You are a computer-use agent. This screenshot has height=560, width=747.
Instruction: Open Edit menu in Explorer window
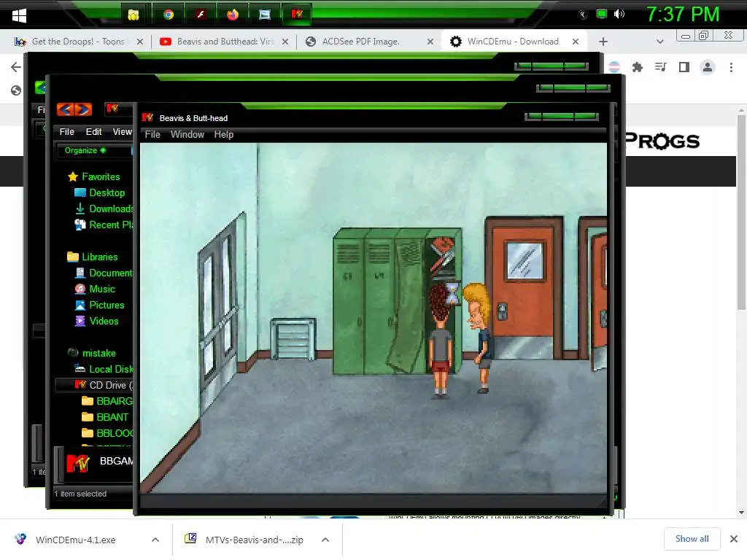pyautogui.click(x=93, y=132)
